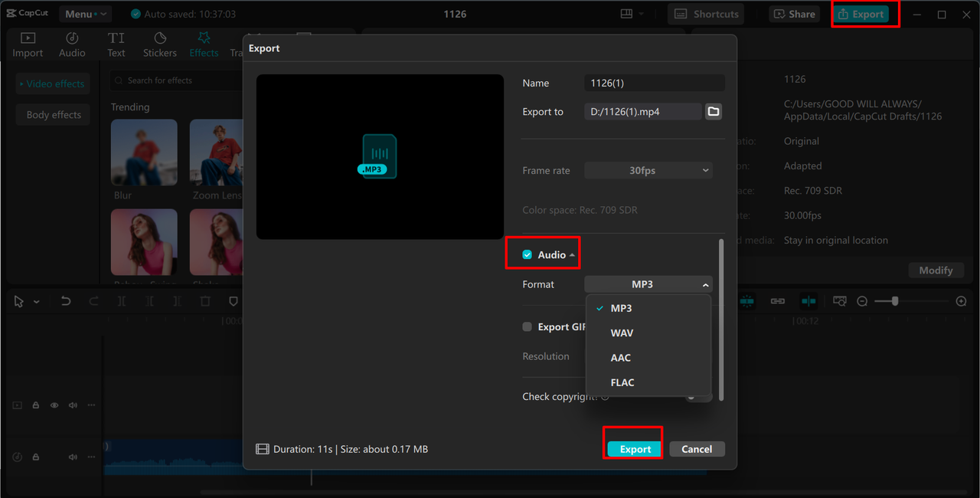This screenshot has height=498, width=980.
Task: Lock the video track
Action: point(36,405)
